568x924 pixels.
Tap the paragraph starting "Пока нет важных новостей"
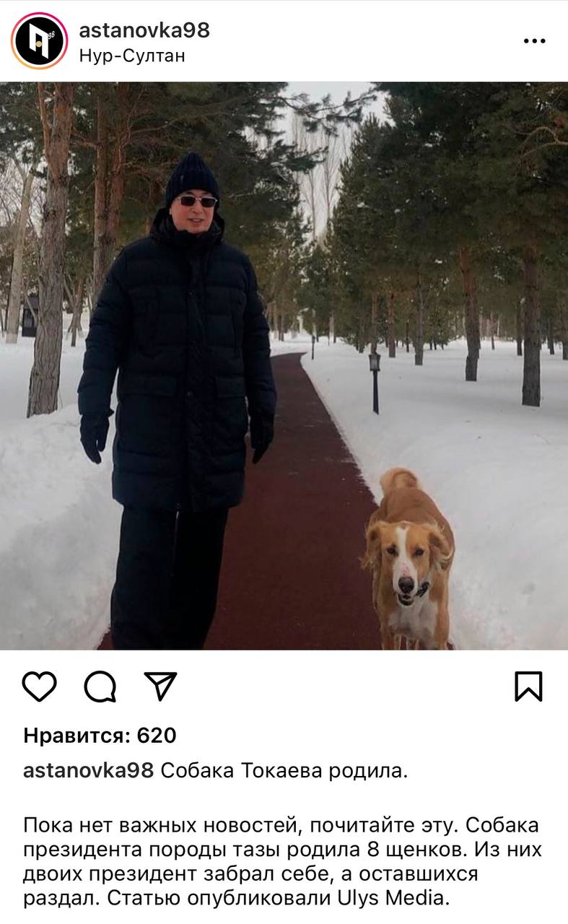(282, 862)
